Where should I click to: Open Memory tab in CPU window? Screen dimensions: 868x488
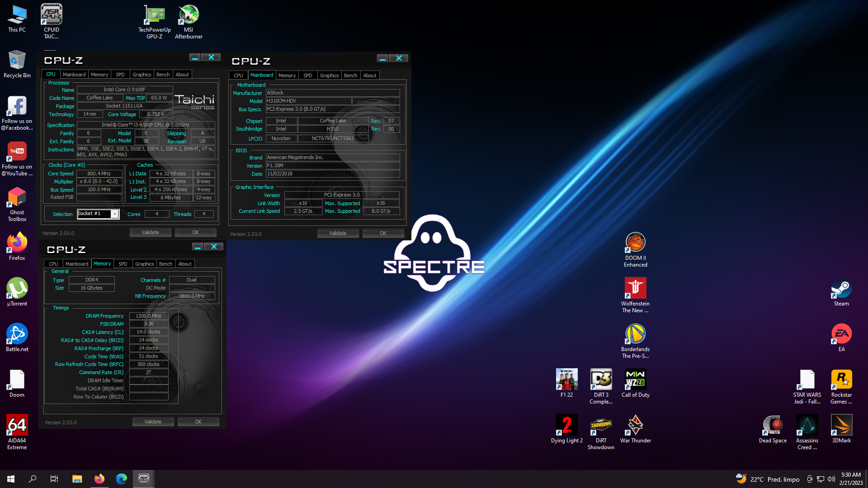pos(99,75)
